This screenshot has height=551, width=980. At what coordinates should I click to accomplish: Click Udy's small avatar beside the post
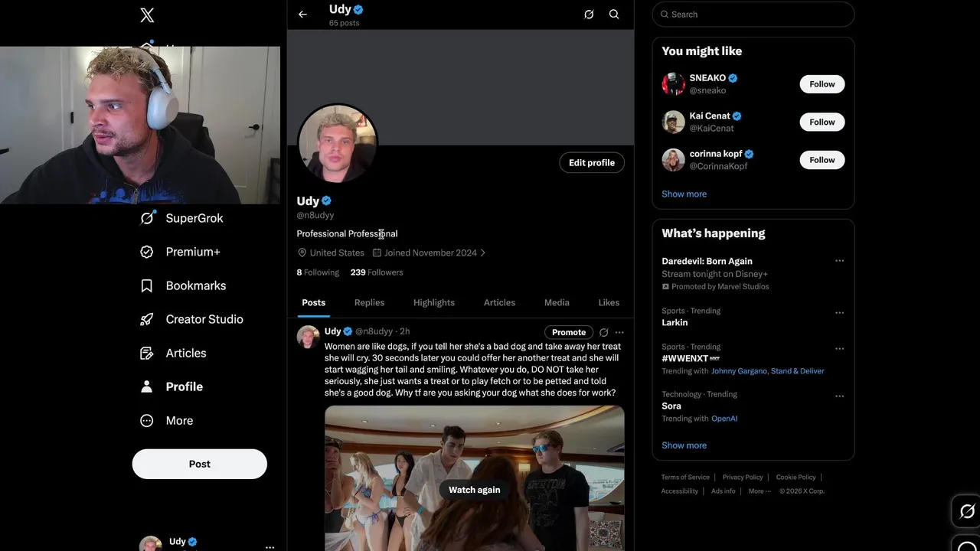[x=308, y=337]
